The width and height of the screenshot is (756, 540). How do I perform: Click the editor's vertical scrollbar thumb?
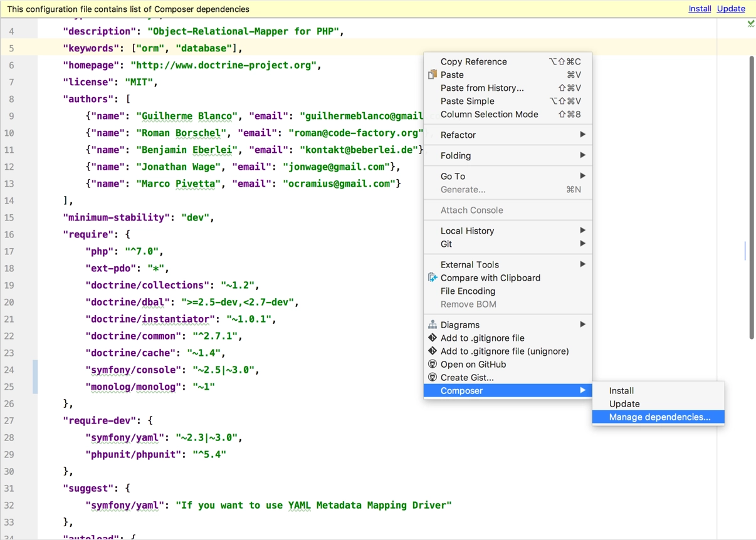coord(752,197)
